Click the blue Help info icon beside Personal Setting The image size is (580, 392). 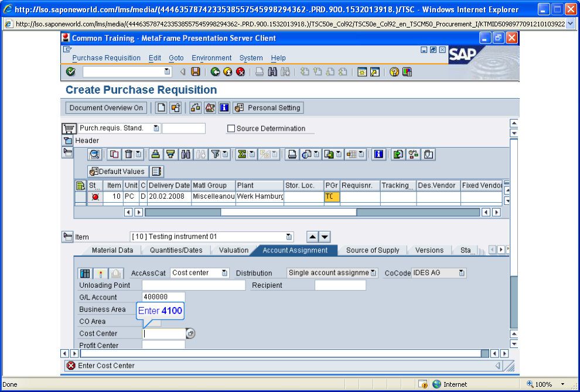(x=224, y=108)
